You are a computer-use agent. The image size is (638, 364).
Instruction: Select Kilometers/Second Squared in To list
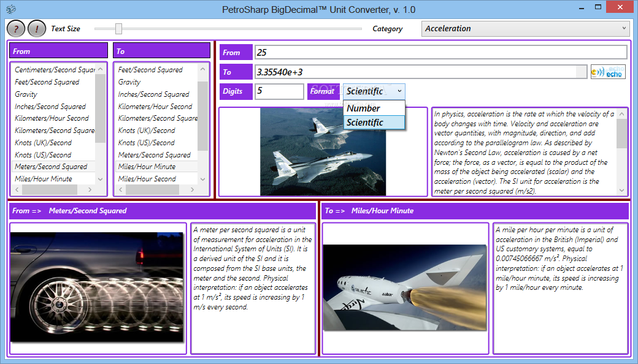(x=156, y=118)
